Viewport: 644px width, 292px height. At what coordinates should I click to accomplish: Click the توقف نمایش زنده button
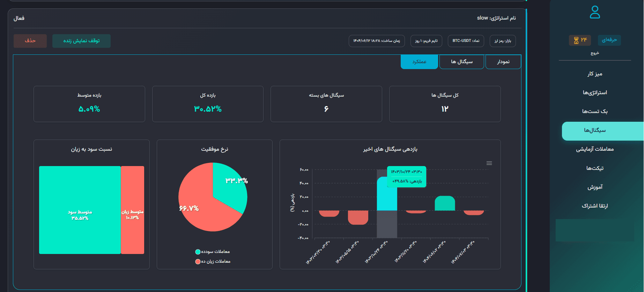pos(81,41)
